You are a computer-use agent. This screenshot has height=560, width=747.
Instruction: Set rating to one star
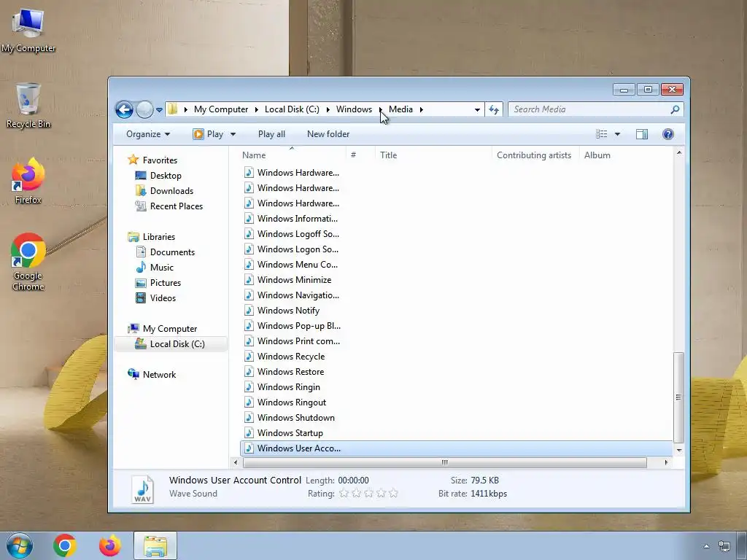(344, 494)
